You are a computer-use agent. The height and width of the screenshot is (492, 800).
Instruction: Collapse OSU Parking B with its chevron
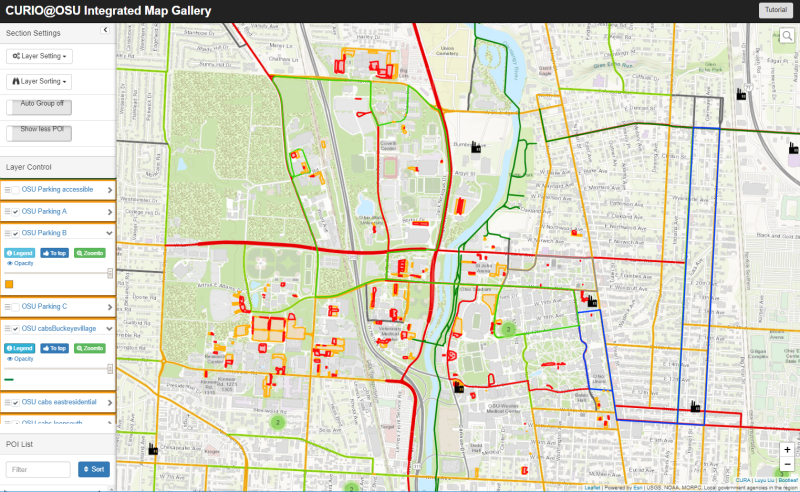click(109, 233)
